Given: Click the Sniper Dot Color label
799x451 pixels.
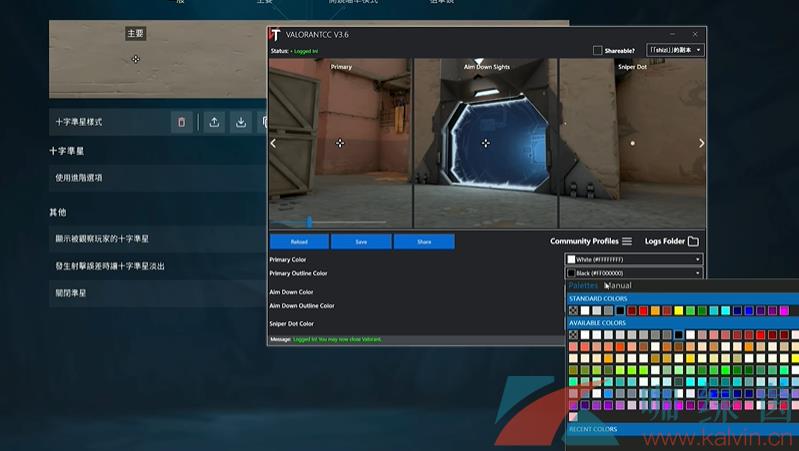Looking at the screenshot, I should point(291,324).
